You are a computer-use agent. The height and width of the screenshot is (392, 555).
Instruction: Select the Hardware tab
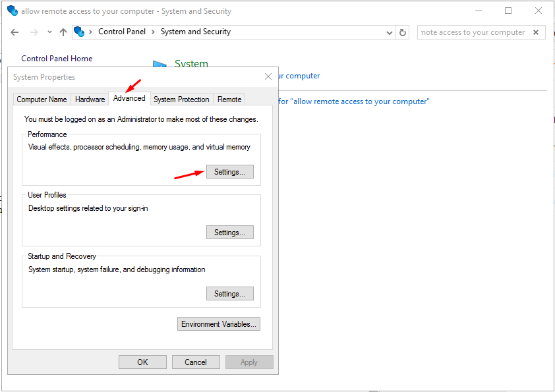click(x=90, y=99)
